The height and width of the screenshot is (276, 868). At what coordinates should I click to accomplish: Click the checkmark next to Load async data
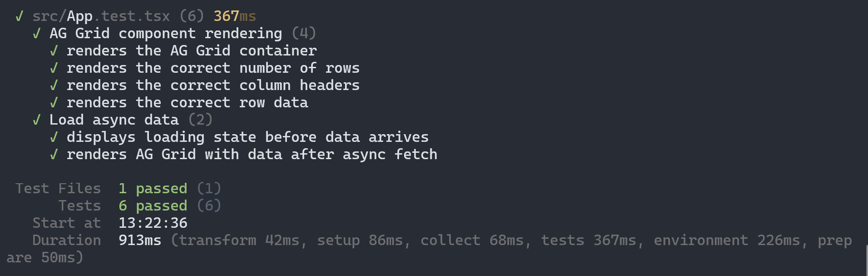tap(37, 120)
